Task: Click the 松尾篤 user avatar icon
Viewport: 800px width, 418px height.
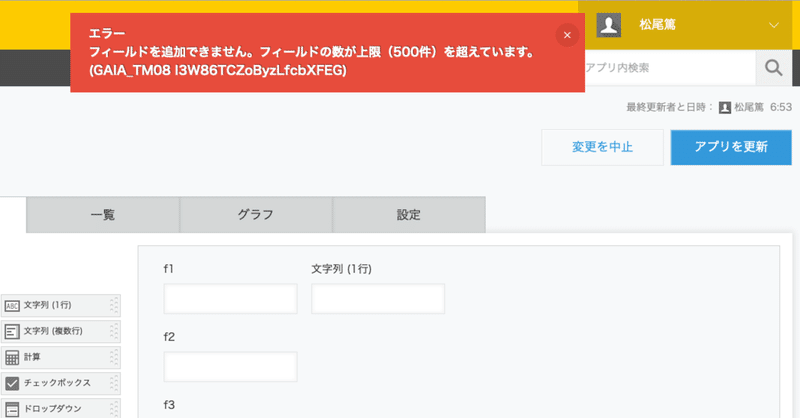Action: coord(609,25)
